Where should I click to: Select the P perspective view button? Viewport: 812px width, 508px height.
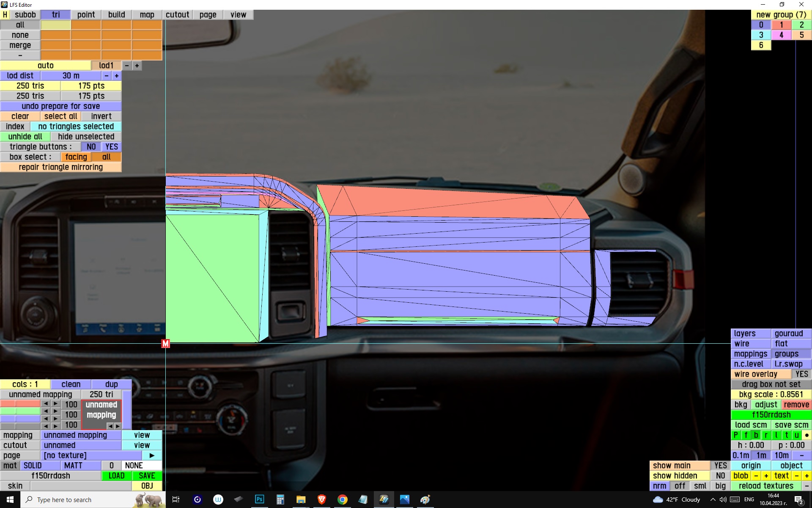coord(736,435)
